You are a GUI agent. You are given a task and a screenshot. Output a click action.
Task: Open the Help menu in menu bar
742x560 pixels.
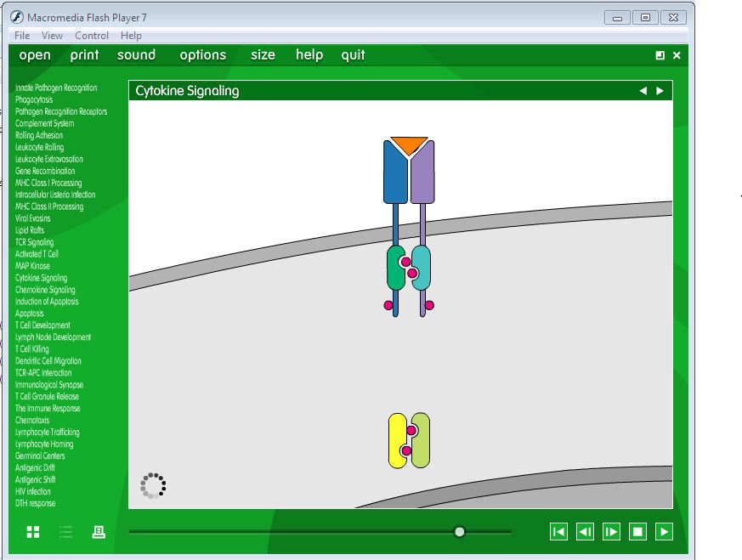pyautogui.click(x=131, y=36)
